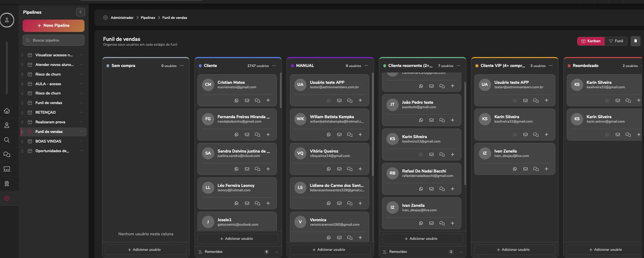
Task: Open conversations icon in left navigation rail
Action: [7, 155]
